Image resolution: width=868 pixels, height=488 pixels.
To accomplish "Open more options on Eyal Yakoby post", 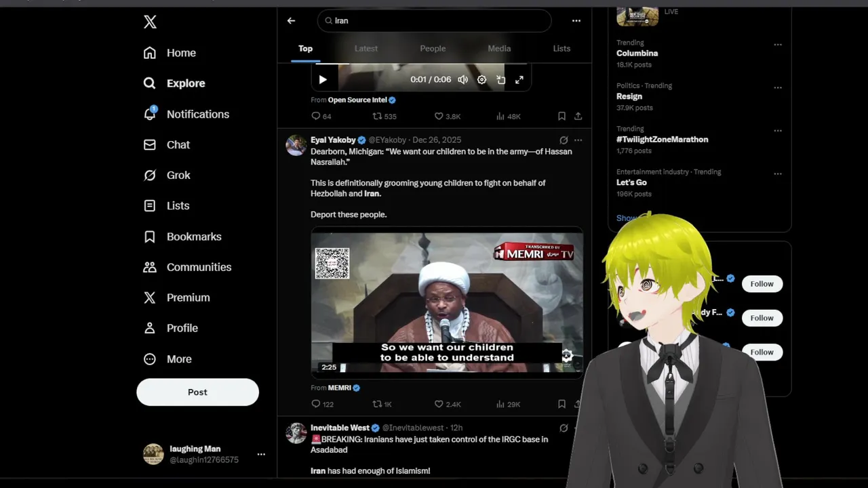I will [x=578, y=140].
